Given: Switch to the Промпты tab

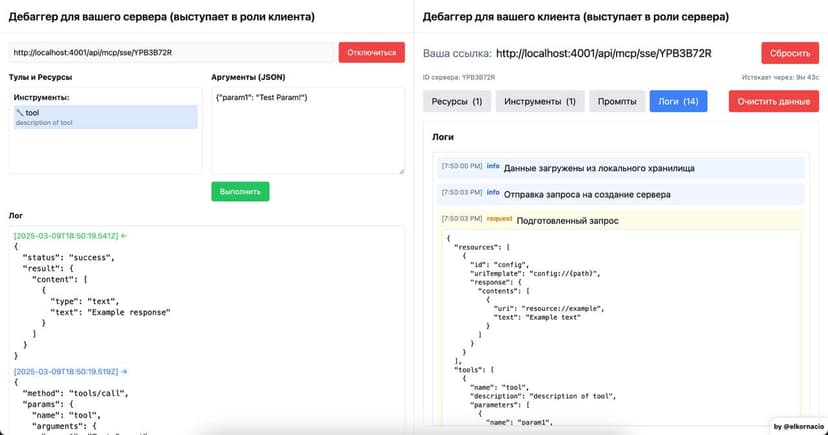Looking at the screenshot, I should [x=616, y=101].
